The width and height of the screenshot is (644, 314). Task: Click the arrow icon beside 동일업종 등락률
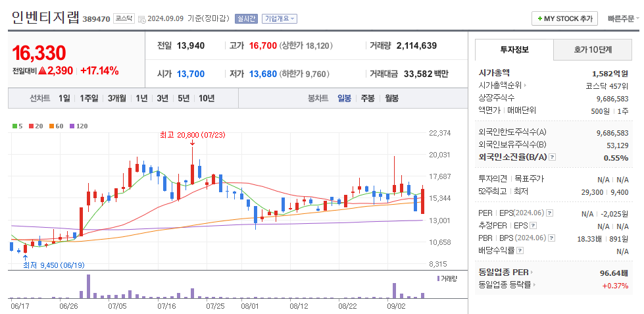pyautogui.click(x=533, y=284)
